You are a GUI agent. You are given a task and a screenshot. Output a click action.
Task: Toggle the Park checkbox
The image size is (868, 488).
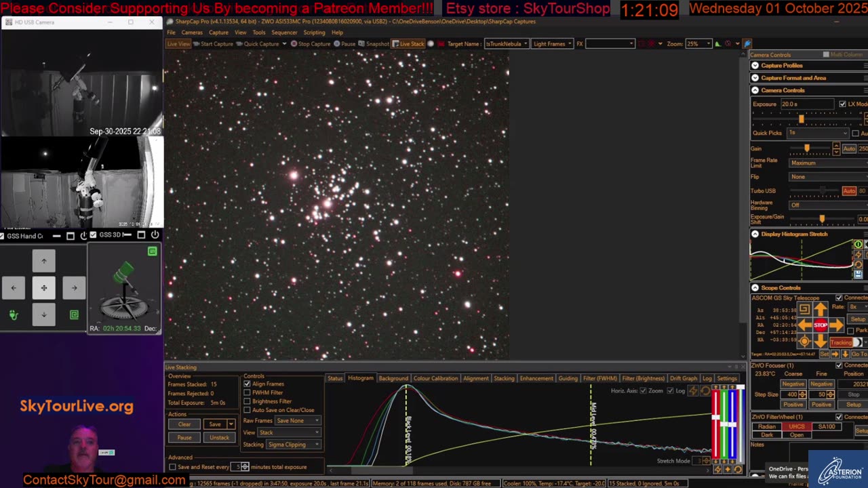(x=850, y=331)
